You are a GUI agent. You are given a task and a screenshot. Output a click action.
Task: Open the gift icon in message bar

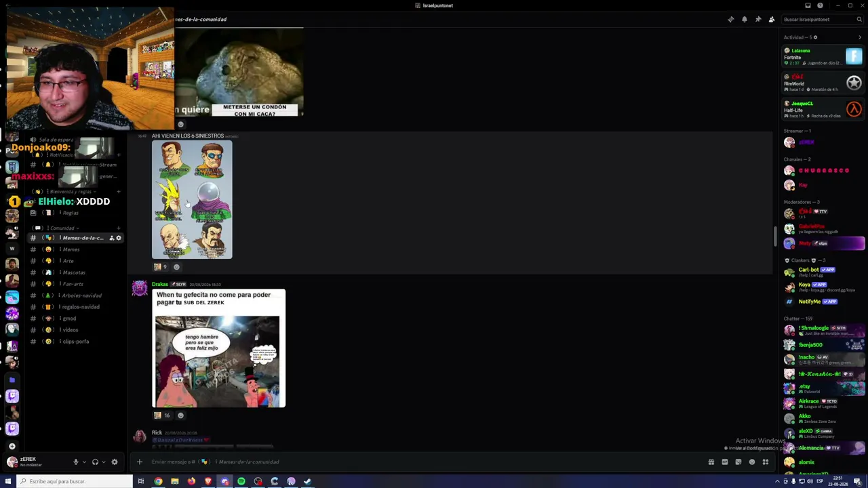pos(711,462)
